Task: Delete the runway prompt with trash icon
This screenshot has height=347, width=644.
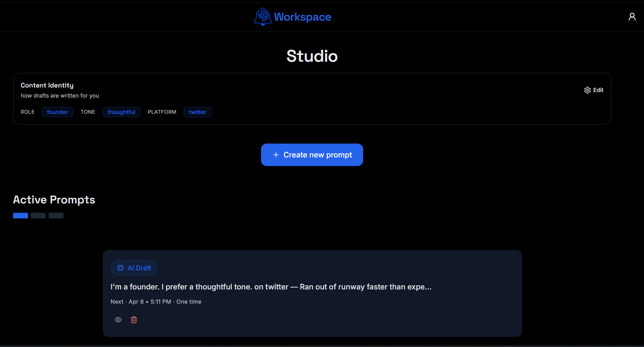Action: pos(134,320)
